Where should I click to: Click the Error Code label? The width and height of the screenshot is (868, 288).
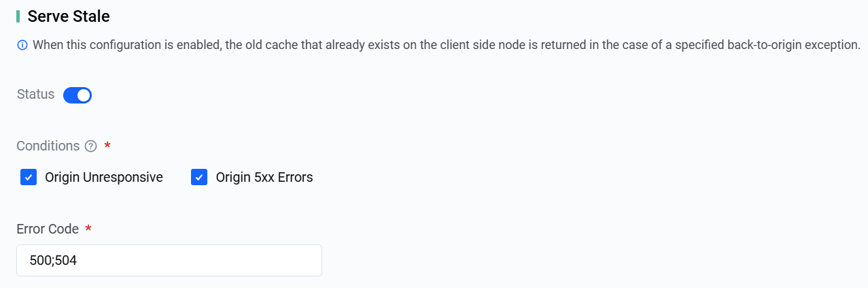click(x=48, y=229)
